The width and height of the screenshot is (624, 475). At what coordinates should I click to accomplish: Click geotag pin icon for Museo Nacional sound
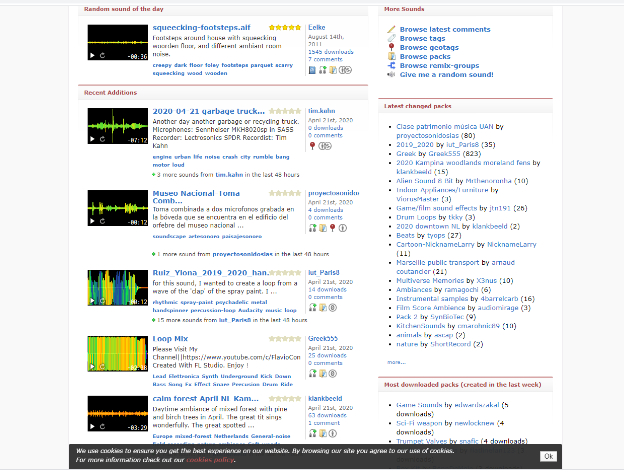click(x=332, y=228)
